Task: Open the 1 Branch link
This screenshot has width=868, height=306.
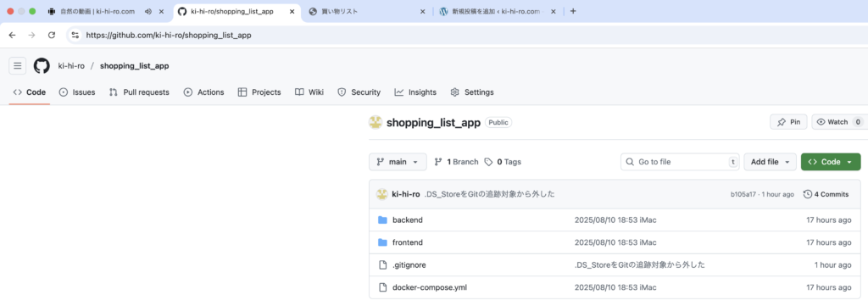Action: (x=457, y=162)
